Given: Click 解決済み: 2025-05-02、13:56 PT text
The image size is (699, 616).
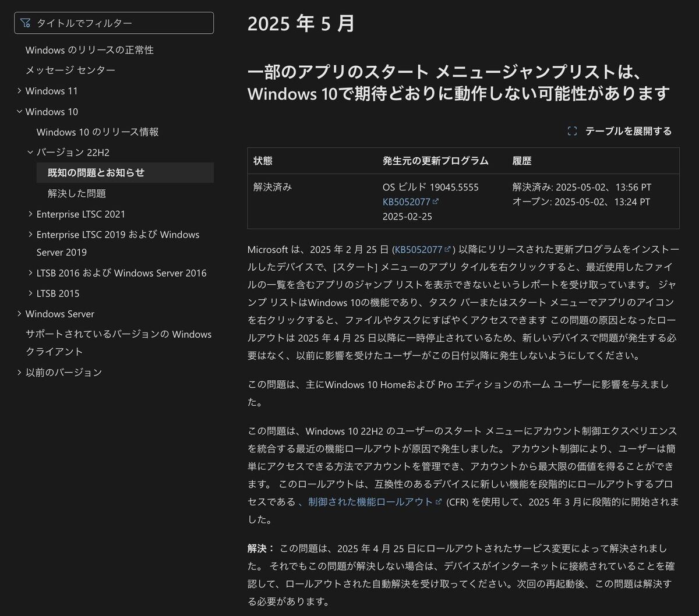Looking at the screenshot, I should click(x=582, y=187).
